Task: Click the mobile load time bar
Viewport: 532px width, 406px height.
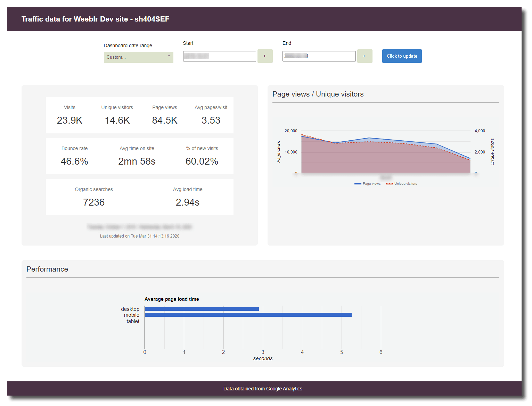Action: tap(248, 315)
